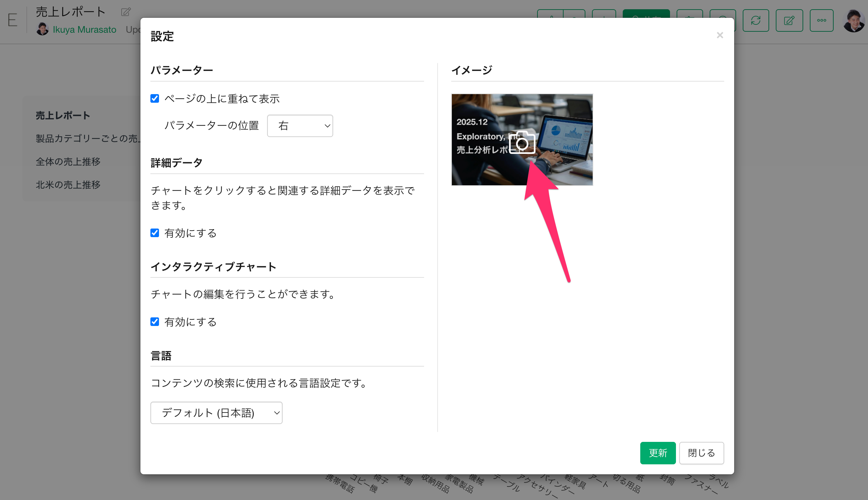Select 全体の売上推移 in the sidebar
This screenshot has width=868, height=500.
click(68, 161)
